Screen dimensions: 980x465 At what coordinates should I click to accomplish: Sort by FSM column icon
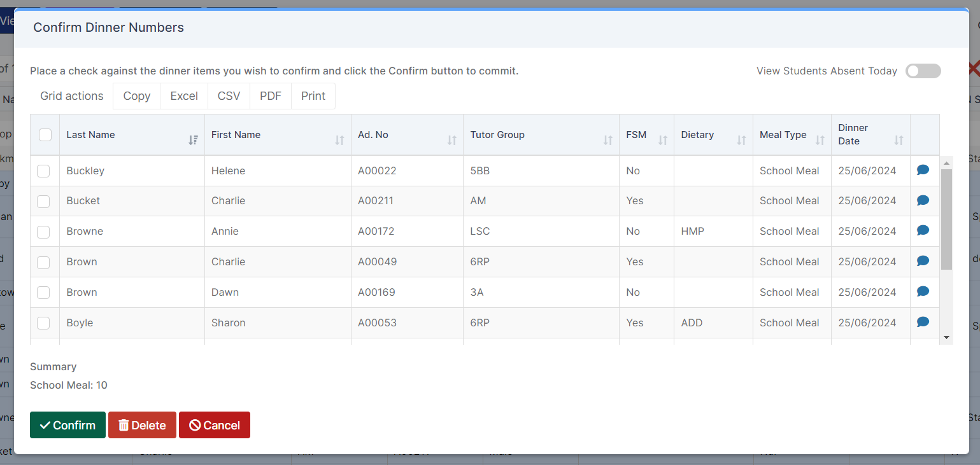pos(662,140)
